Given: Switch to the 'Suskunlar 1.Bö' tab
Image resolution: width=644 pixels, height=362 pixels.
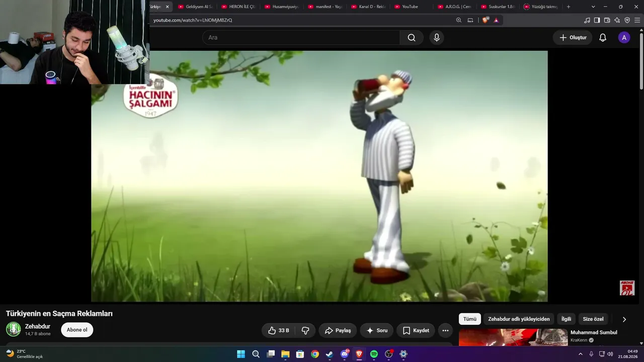Looking at the screenshot, I should (498, 7).
